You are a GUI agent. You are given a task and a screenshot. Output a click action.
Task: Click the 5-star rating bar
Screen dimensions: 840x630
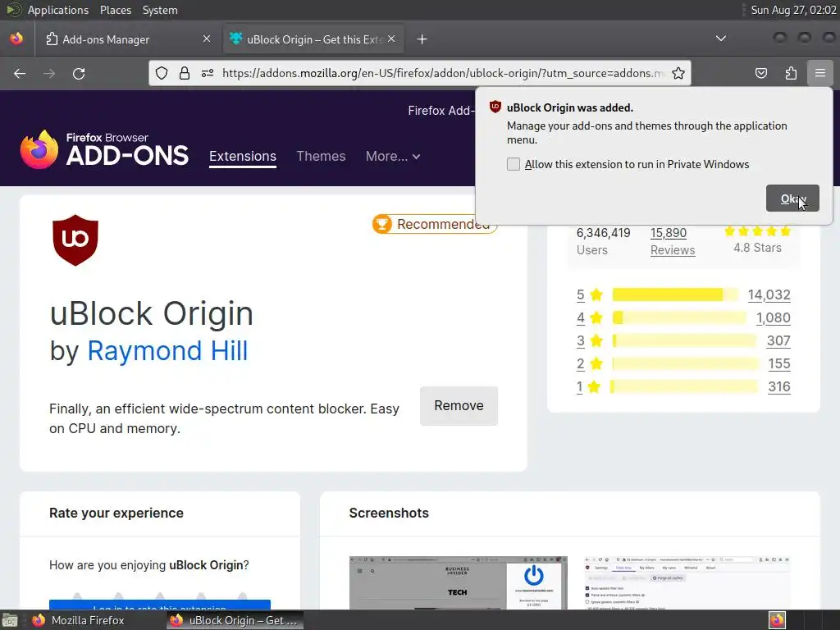tap(676, 294)
